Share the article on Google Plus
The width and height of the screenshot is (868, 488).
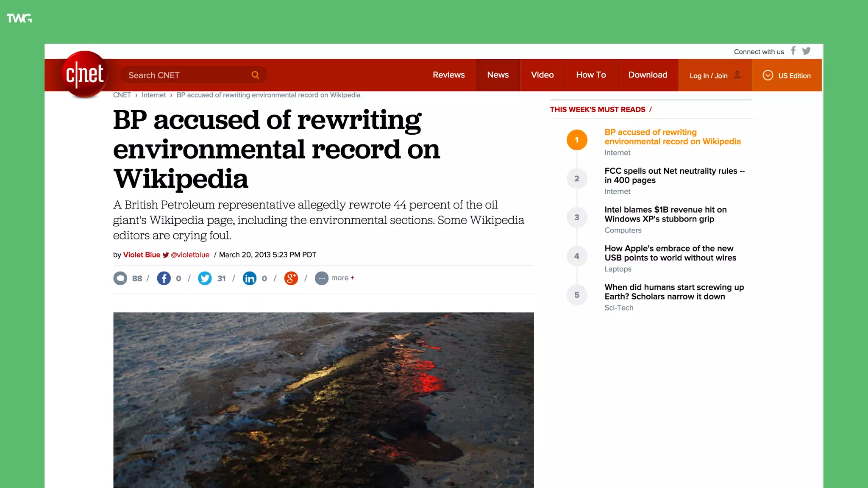[291, 278]
